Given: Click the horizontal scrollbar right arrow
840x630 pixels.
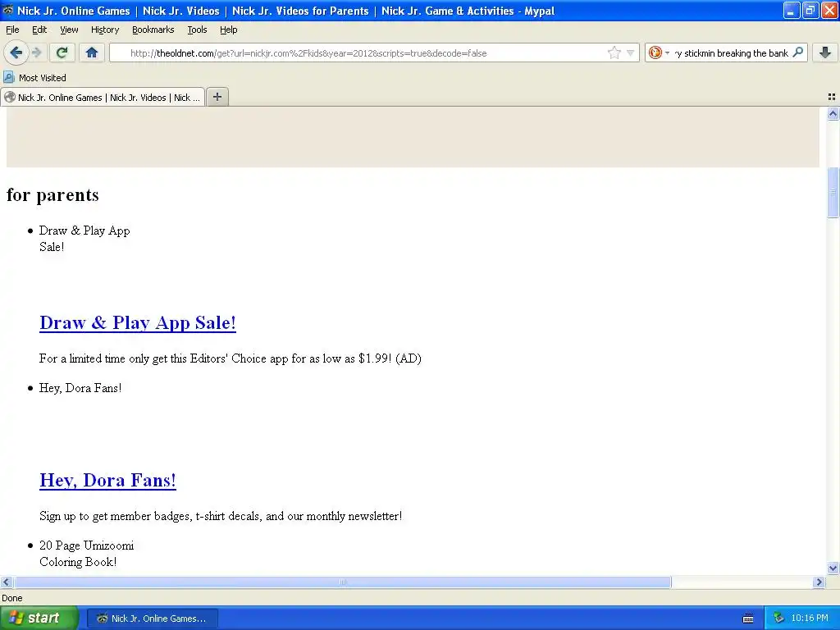Looking at the screenshot, I should point(819,582).
